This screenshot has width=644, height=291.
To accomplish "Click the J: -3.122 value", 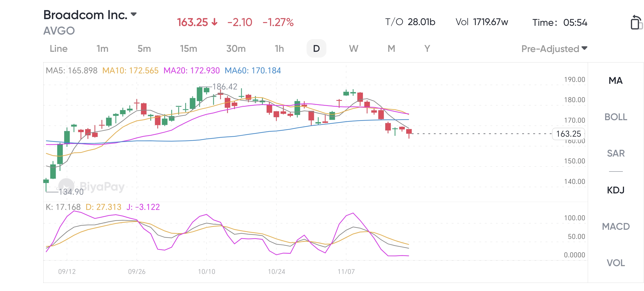I will (x=143, y=207).
